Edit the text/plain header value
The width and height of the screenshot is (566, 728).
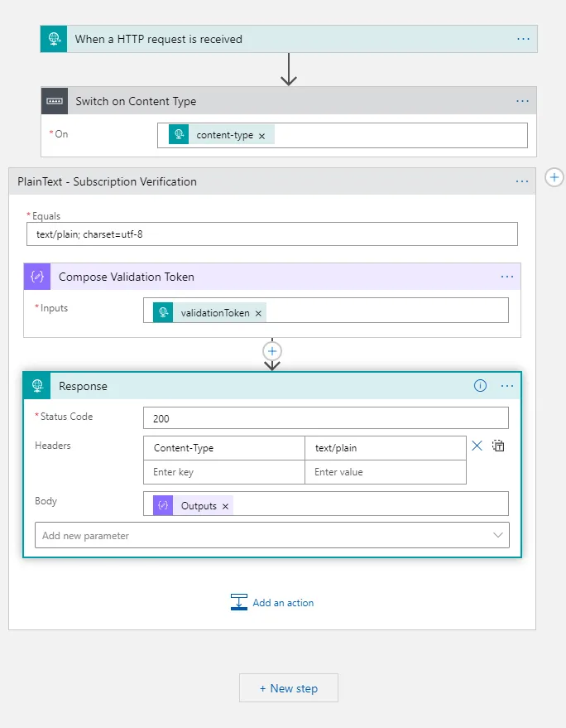[386, 448]
